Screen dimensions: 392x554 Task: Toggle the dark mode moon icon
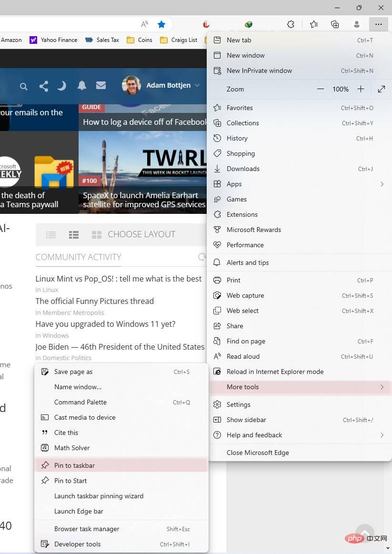[x=62, y=86]
